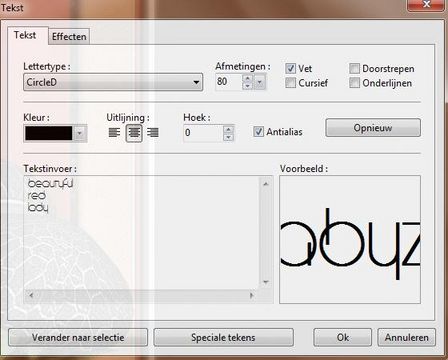Click the black Kleur color swatch
Screen dimensions: 448x360
coord(49,133)
